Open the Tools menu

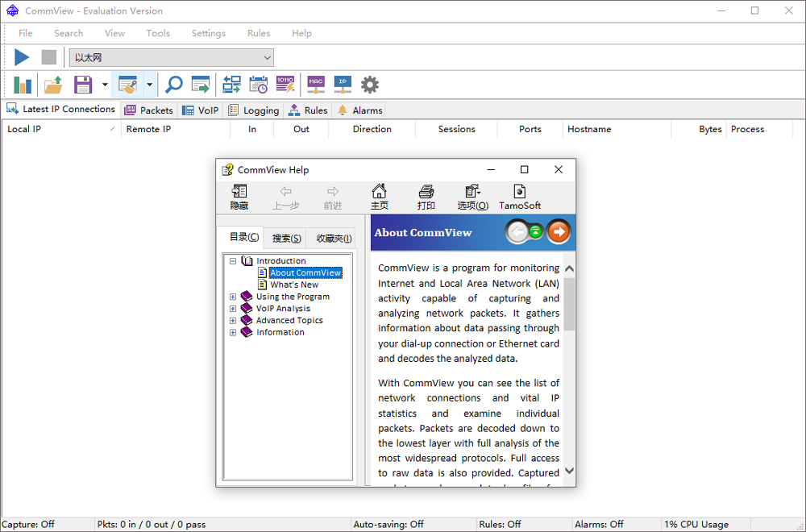158,33
